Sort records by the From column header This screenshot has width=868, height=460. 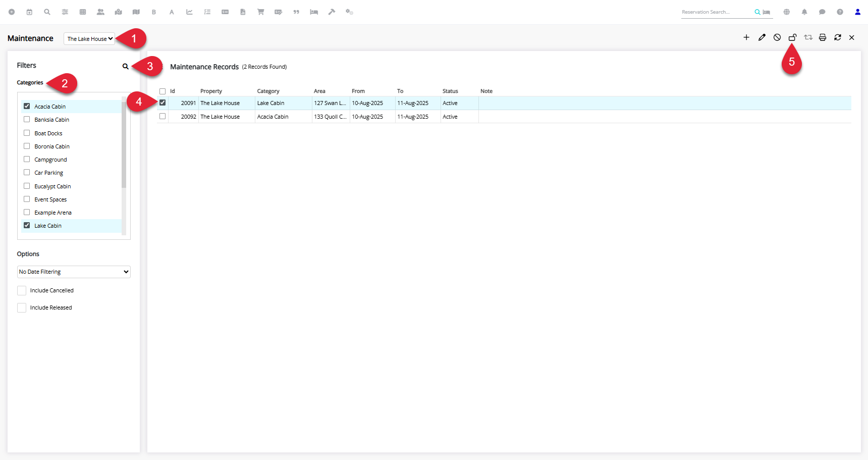point(358,91)
